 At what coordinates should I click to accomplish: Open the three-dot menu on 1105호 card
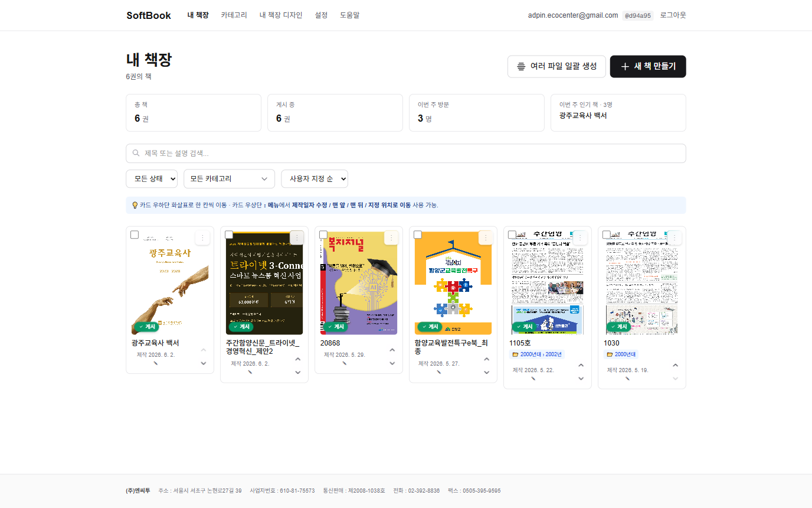pos(580,237)
